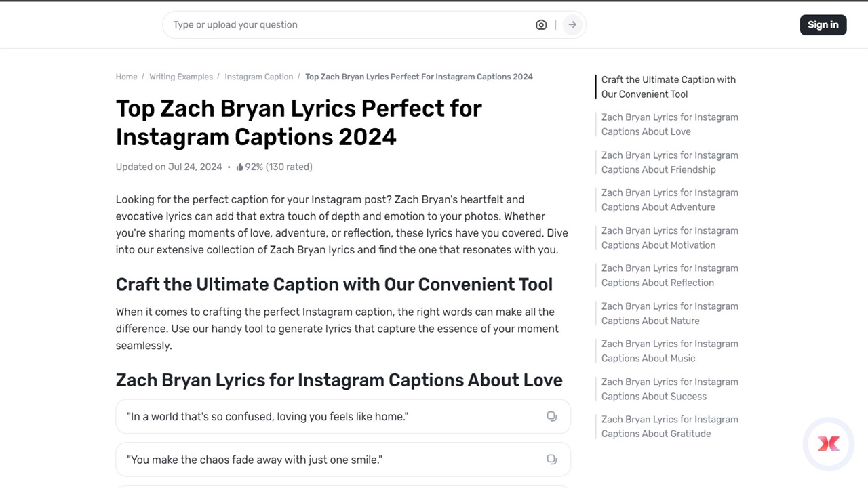Click "Captions About Love" section heading
Image resolution: width=868 pixels, height=488 pixels.
339,380
